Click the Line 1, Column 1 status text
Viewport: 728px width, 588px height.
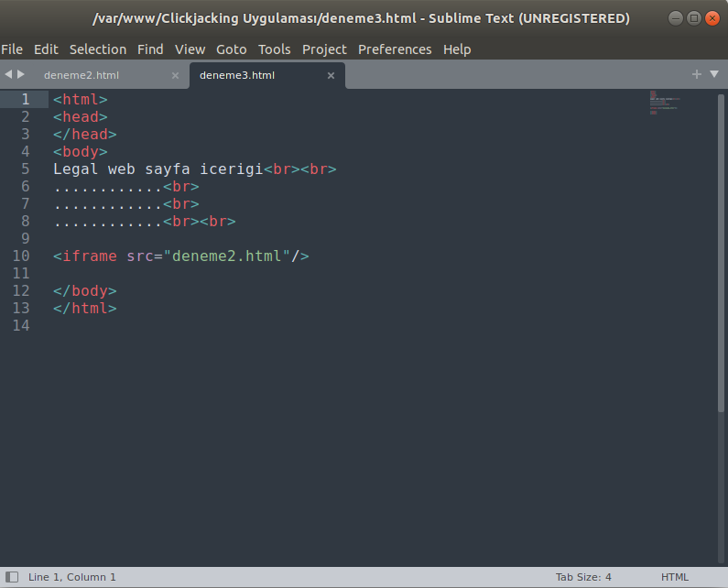[72, 577]
